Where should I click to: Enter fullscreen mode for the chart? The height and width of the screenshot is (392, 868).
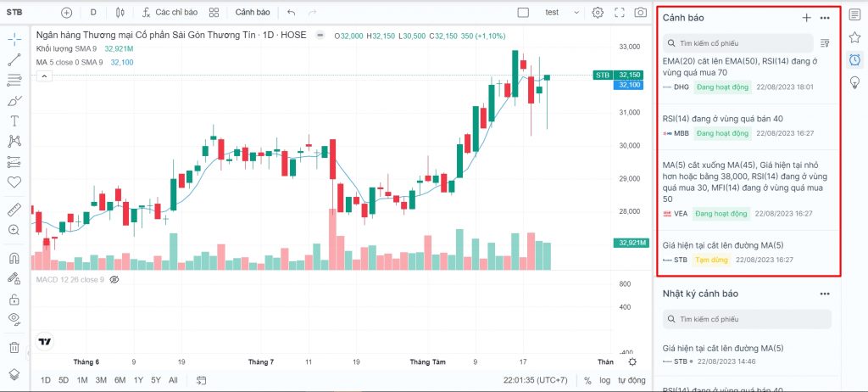(620, 13)
